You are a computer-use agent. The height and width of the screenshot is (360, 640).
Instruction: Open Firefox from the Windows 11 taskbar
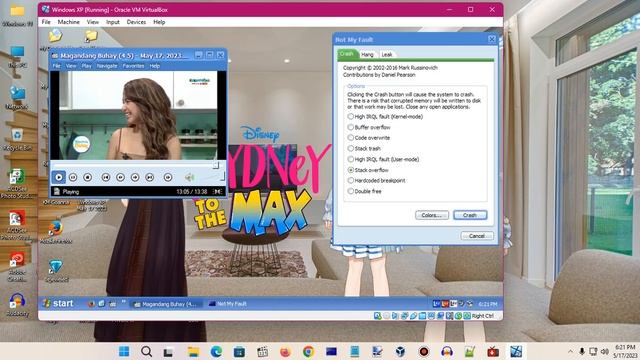pyautogui.click(x=285, y=351)
